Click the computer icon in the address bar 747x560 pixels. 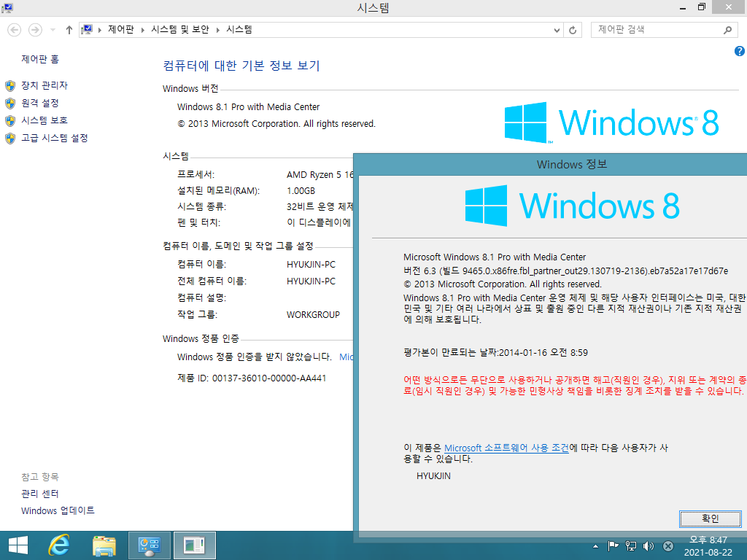(87, 29)
